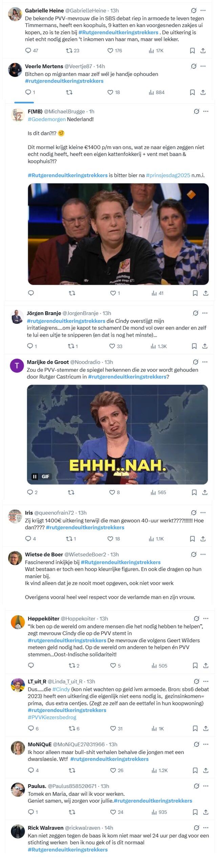Image resolution: width=224 pixels, height=868 pixels.
Task: Reply to MoNiQuE's tweet
Action: pyautogui.click(x=31, y=770)
